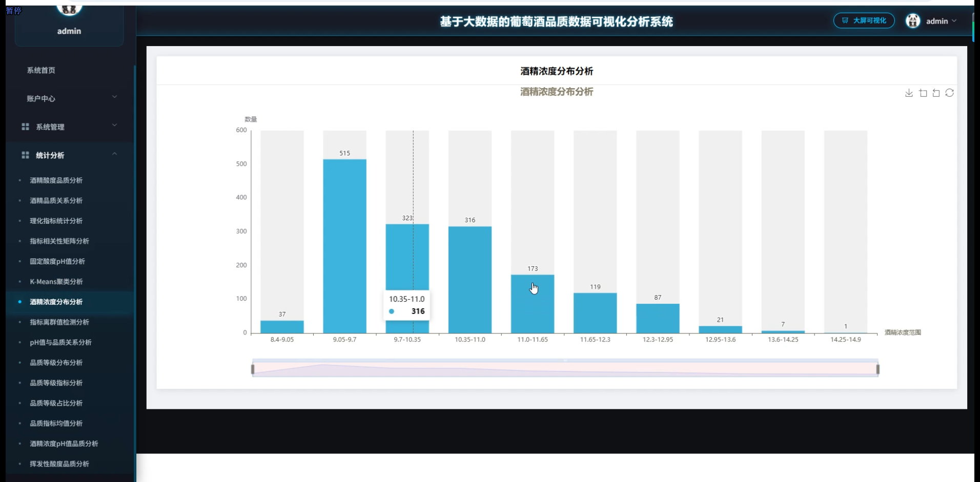
Task: Open 固定酸度pH值分析 page
Action: (x=57, y=261)
